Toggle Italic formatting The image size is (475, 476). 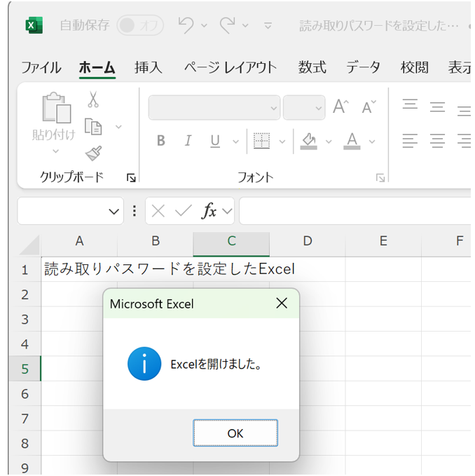[188, 140]
